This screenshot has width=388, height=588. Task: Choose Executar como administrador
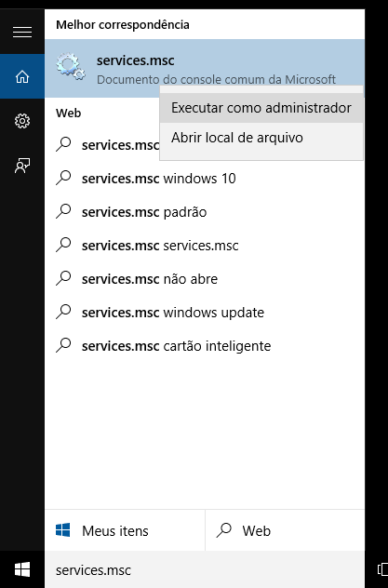pos(261,108)
